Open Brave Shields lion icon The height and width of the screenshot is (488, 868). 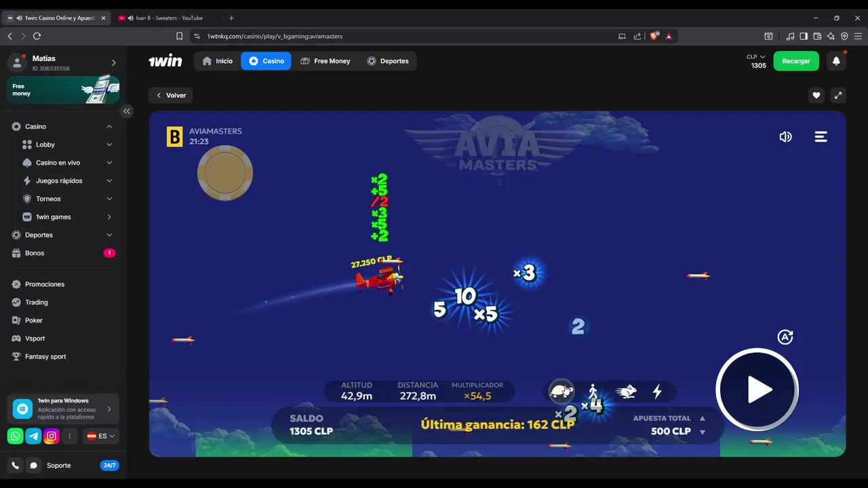pos(654,36)
